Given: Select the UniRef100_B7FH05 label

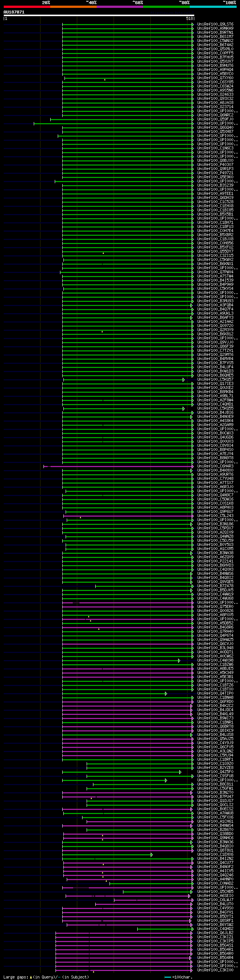Looking at the screenshot, I should point(215,57).
